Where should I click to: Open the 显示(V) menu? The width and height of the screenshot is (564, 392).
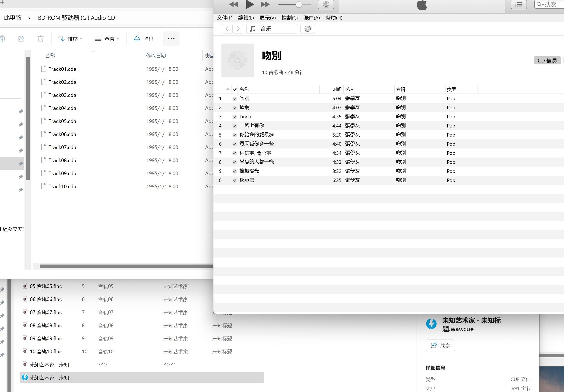pos(268,18)
